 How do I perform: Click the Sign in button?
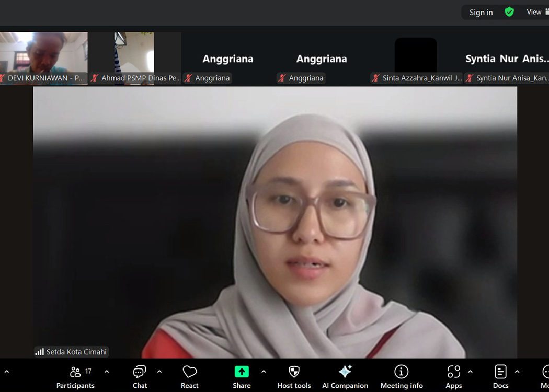click(x=481, y=13)
